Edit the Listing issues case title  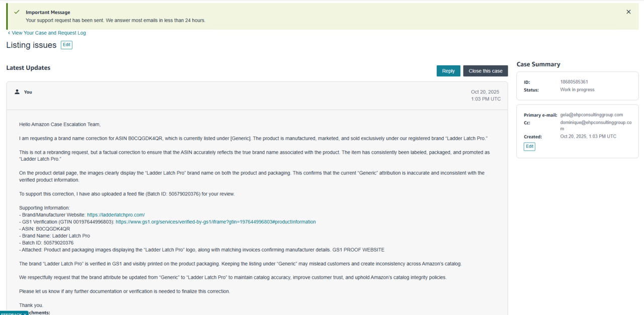pyautogui.click(x=66, y=45)
